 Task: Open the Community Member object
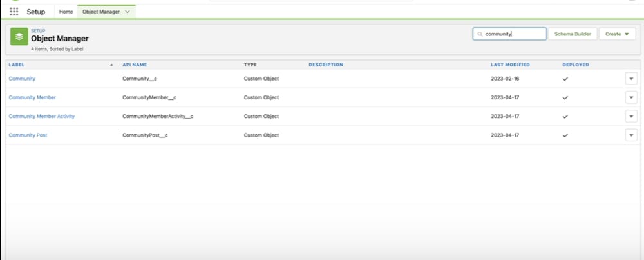pos(32,97)
